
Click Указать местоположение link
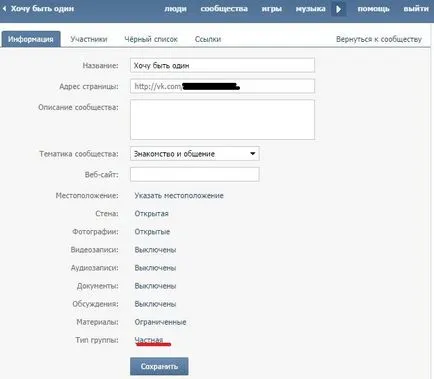coord(179,196)
